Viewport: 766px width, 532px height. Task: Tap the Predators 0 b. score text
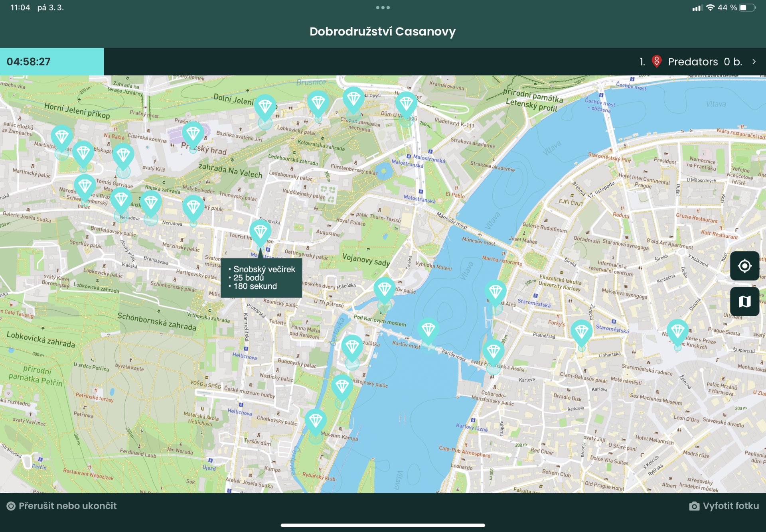[x=705, y=61]
